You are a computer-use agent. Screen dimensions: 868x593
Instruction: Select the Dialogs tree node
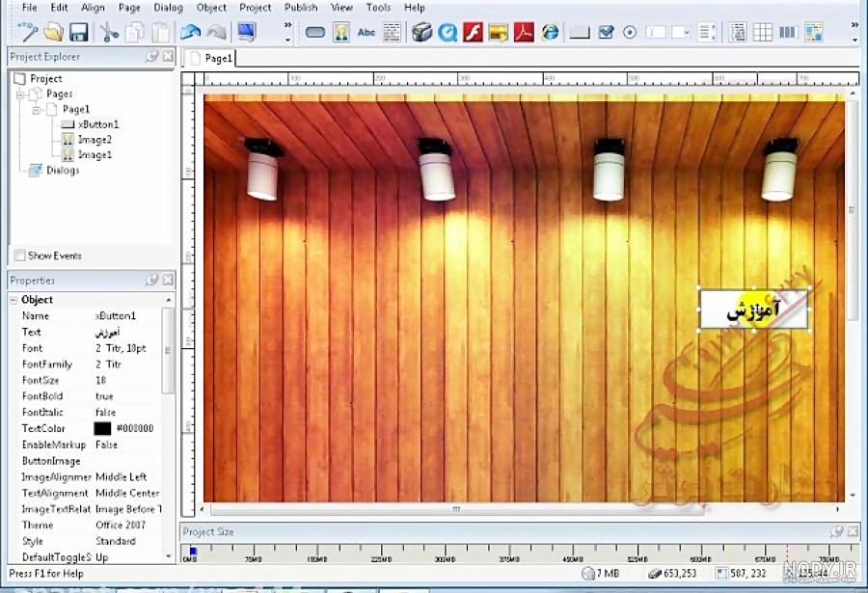pos(63,170)
